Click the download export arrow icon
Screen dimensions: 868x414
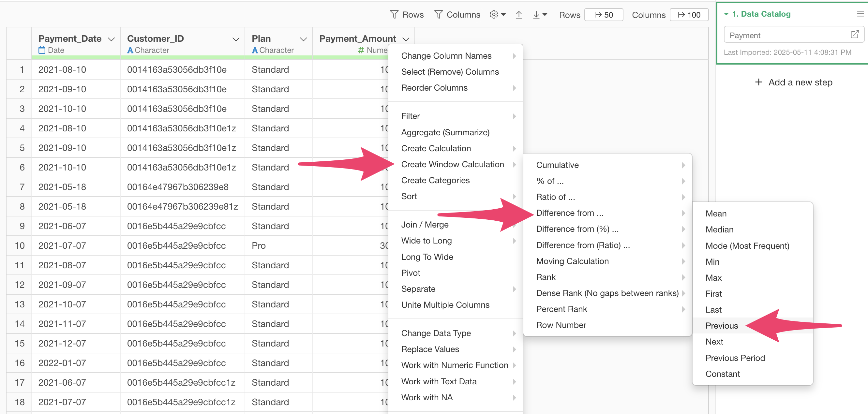pos(536,14)
